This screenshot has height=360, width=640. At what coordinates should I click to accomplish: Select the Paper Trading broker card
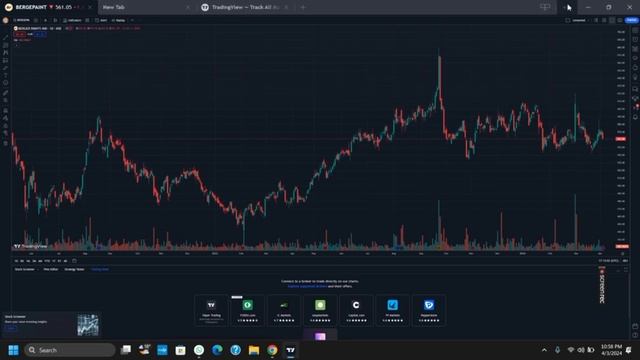coord(211,311)
